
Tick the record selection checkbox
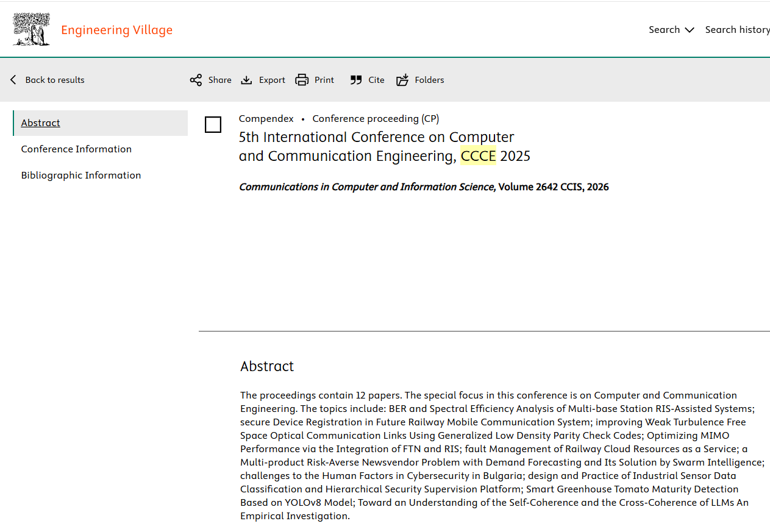(213, 125)
